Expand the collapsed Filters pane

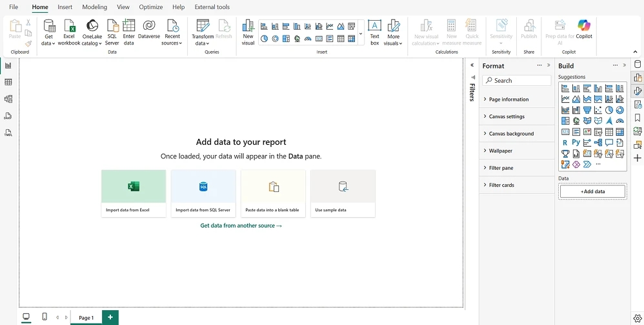coord(472,65)
